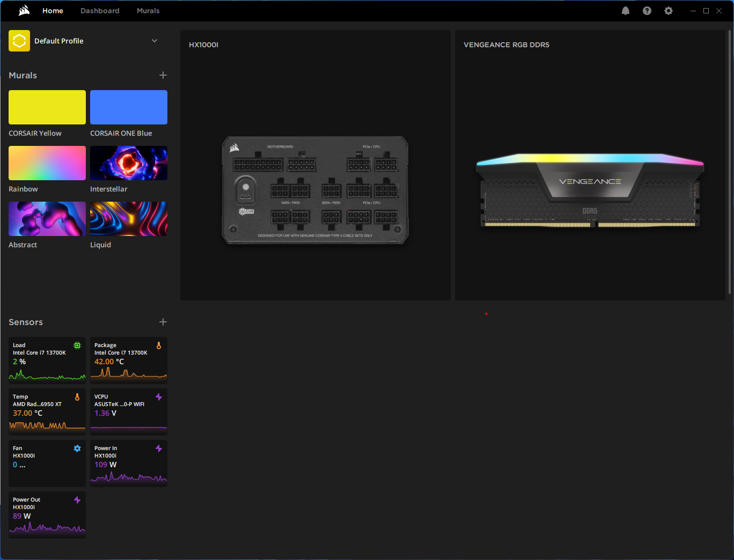Click the Power Out 89 W value
Image resolution: width=734 pixels, height=560 pixels.
click(x=22, y=516)
